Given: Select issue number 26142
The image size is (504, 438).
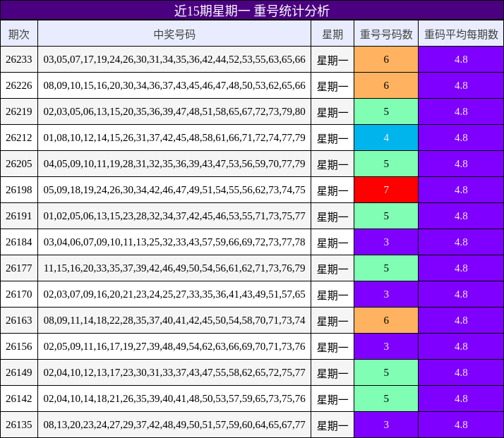Looking at the screenshot, I should point(19,399).
